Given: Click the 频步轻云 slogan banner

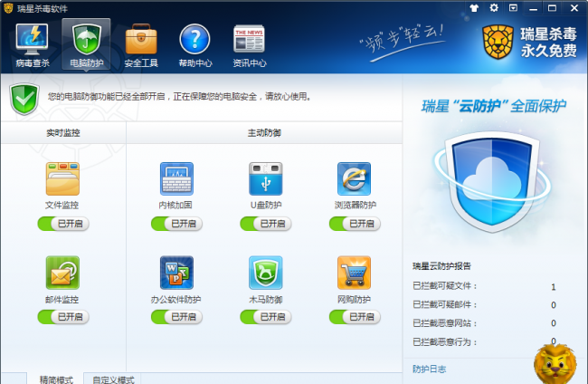Looking at the screenshot, I should pos(402,42).
